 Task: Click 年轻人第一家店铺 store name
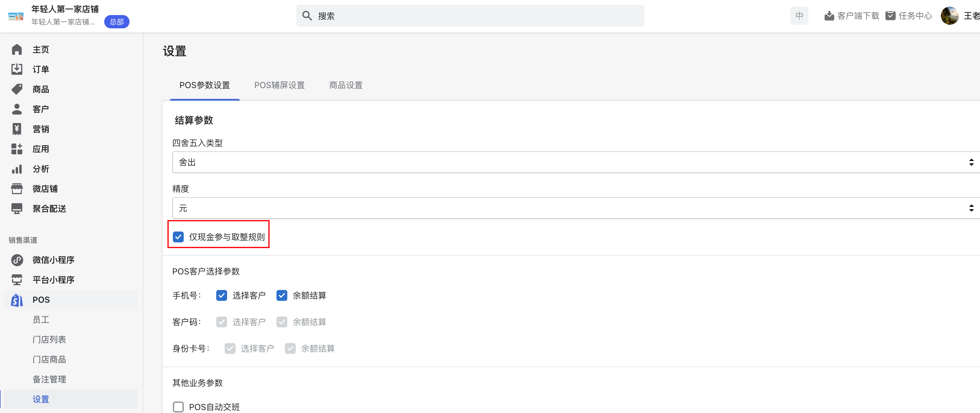[65, 9]
